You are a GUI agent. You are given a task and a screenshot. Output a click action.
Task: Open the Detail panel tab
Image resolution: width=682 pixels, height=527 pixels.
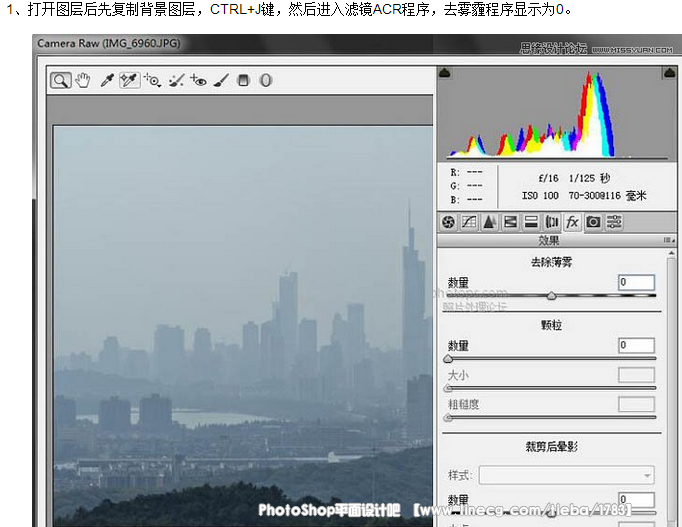tap(490, 222)
